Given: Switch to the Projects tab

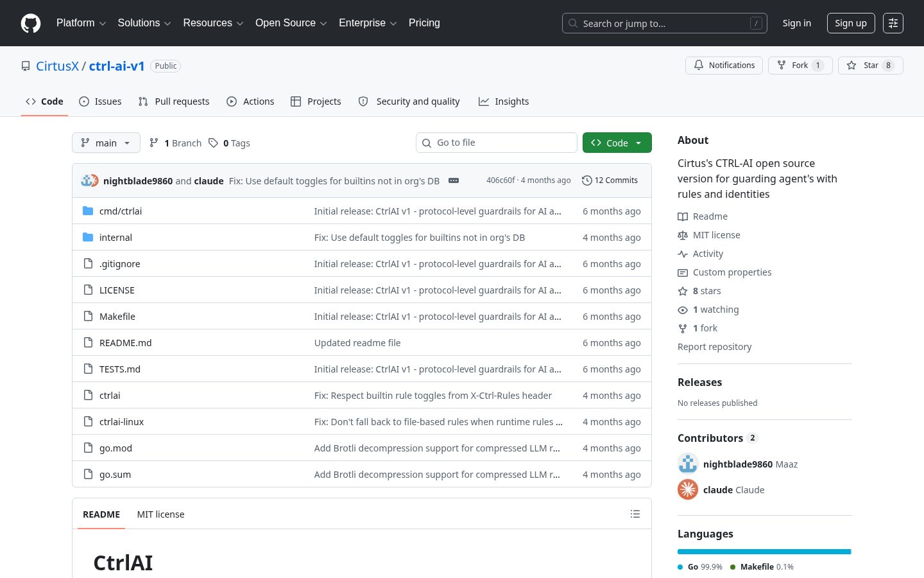Looking at the screenshot, I should (316, 101).
